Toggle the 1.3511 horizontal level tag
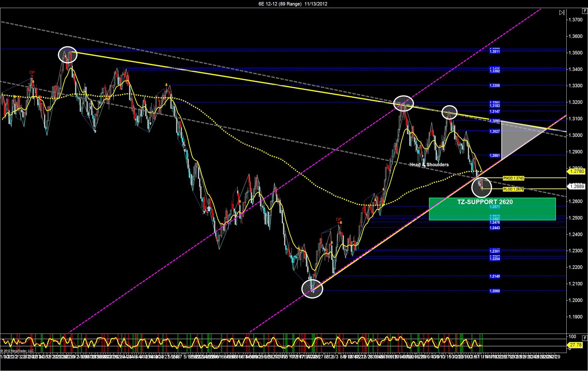This screenshot has height=371, width=588. point(494,51)
